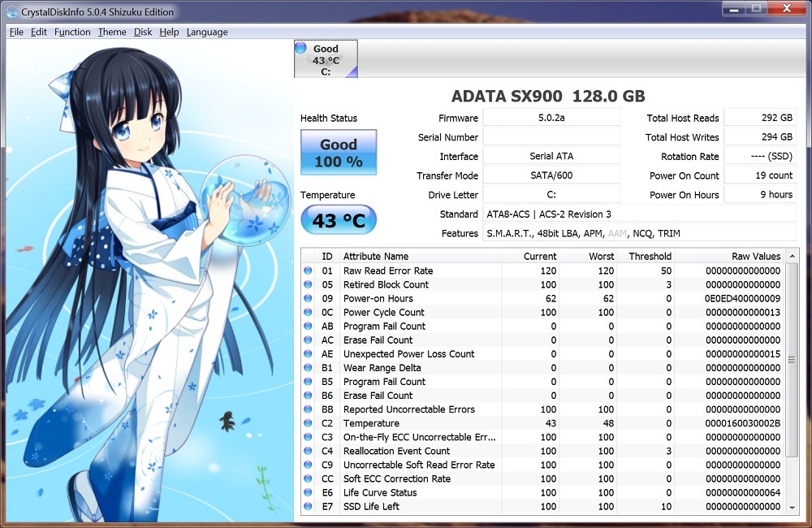Image resolution: width=812 pixels, height=528 pixels.
Task: Click the Power On Count value 19 count
Action: coord(760,175)
